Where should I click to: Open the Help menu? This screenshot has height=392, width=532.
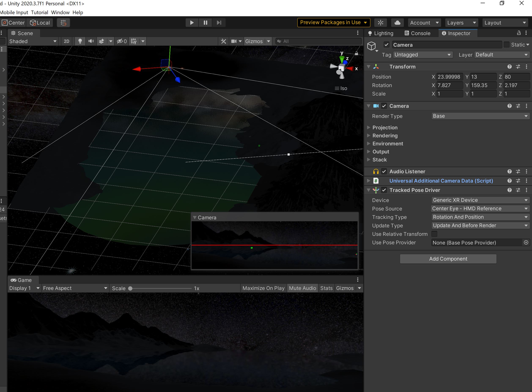click(x=78, y=12)
